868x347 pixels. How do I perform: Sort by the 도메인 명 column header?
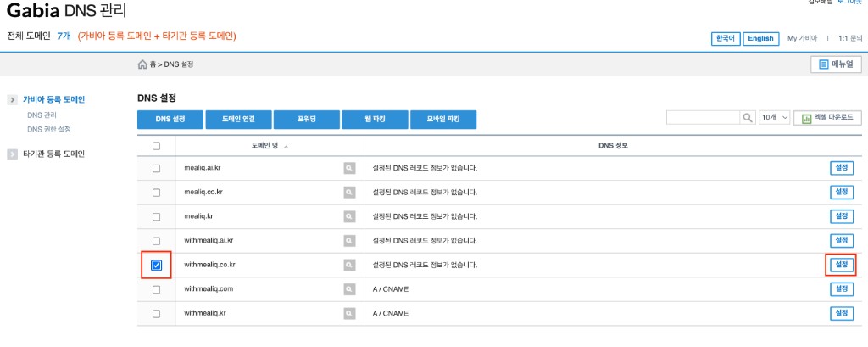click(270, 146)
